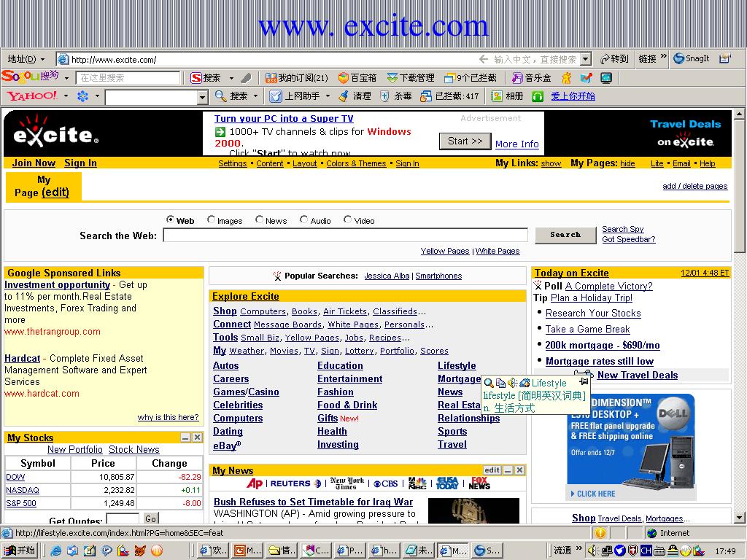Expand the Yahoo logo dropdown arrow
747x560 pixels.
pyautogui.click(x=66, y=96)
